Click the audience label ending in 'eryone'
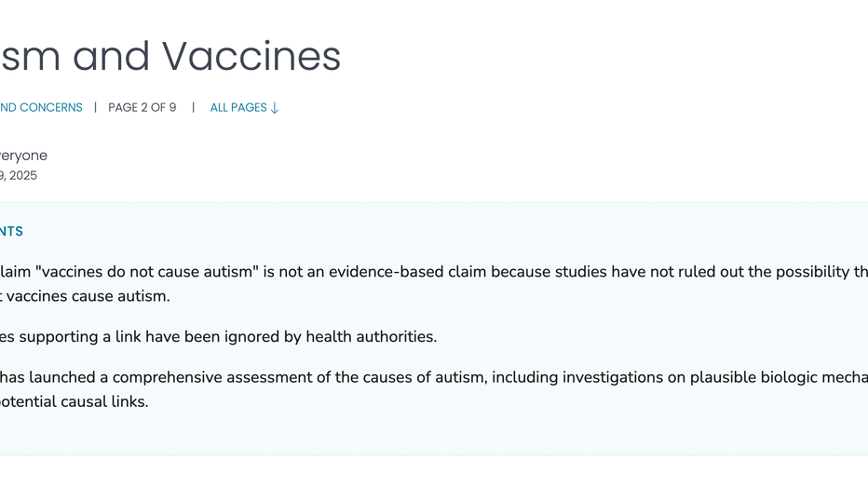The width and height of the screenshot is (868, 488). 24,156
